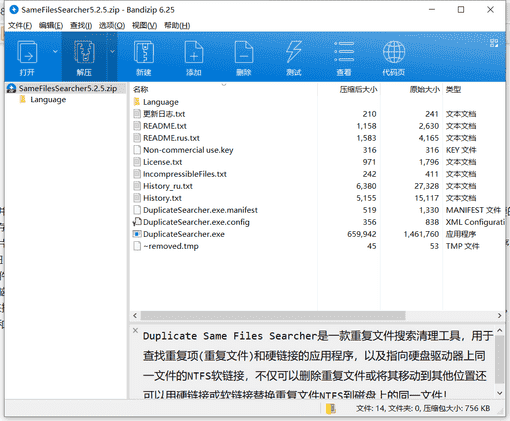Select IncompressibleFiles.txt file
The height and width of the screenshot is (421, 510).
tap(185, 174)
